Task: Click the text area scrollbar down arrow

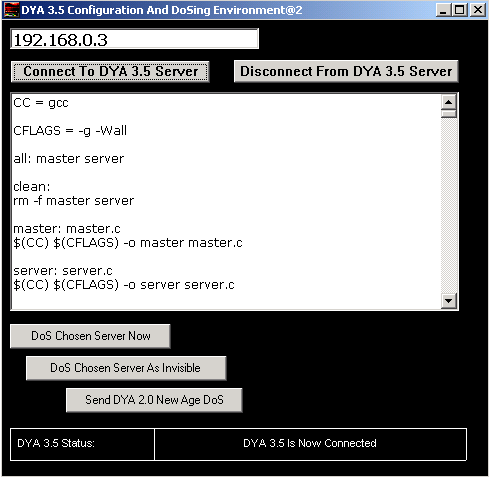Action: (x=449, y=301)
